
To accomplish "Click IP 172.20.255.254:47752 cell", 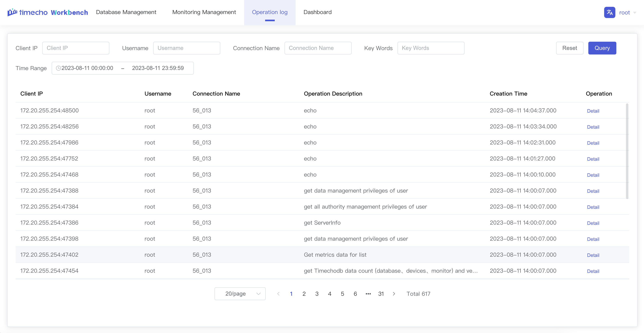I will [49, 158].
